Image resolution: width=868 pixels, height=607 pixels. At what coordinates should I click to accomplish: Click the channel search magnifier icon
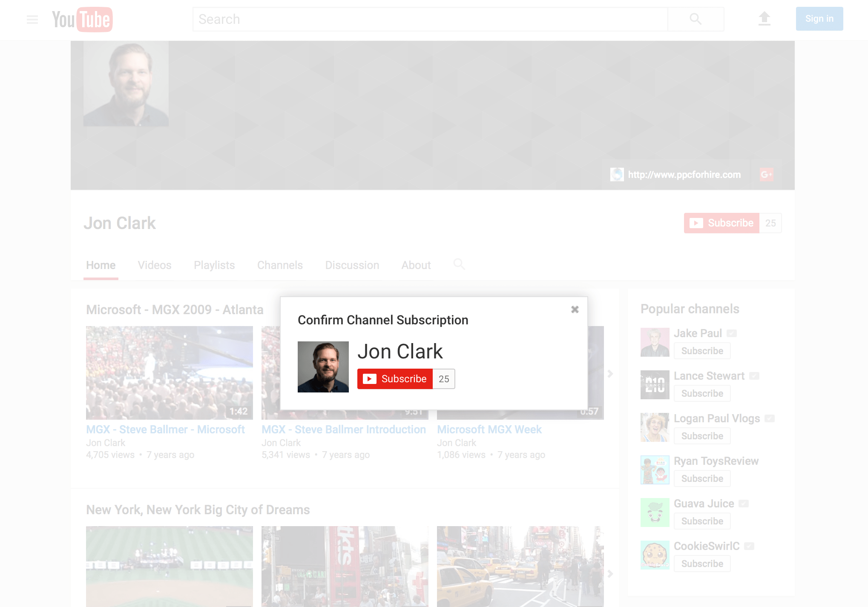[x=459, y=264]
